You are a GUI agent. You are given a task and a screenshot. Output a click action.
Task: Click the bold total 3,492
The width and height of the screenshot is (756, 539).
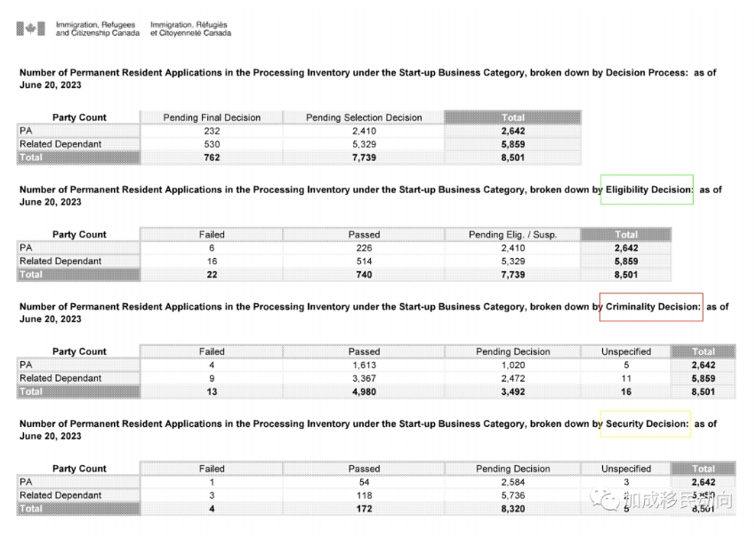pos(513,392)
